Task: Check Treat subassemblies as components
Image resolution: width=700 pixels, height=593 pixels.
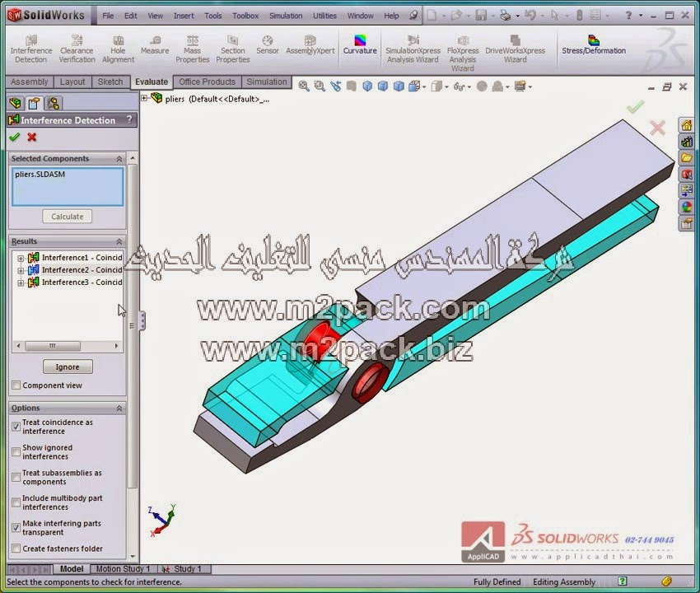Action: click(x=16, y=477)
